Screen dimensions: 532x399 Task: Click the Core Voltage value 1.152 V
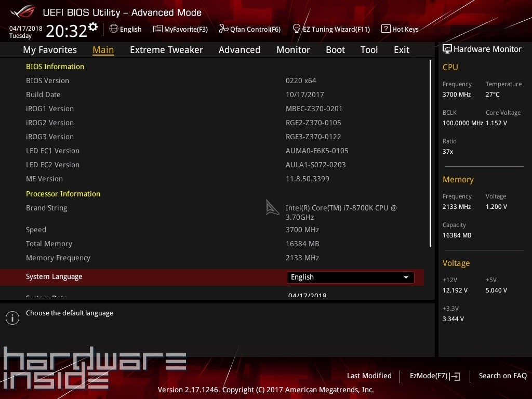496,123
